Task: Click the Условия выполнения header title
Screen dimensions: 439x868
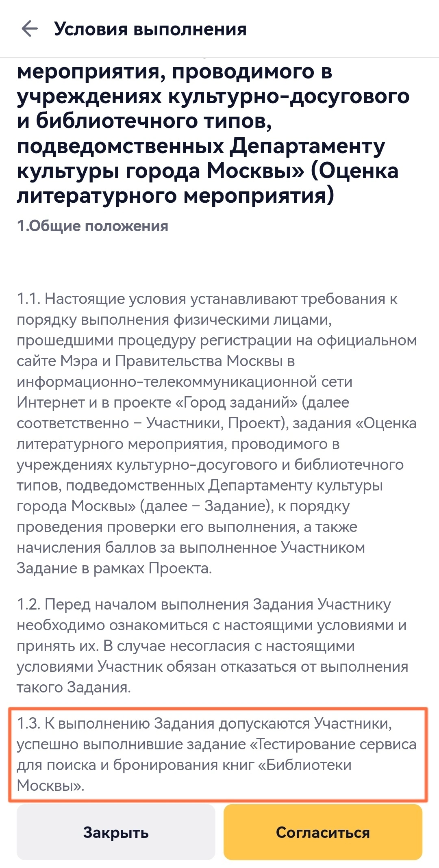Action: coord(150,29)
